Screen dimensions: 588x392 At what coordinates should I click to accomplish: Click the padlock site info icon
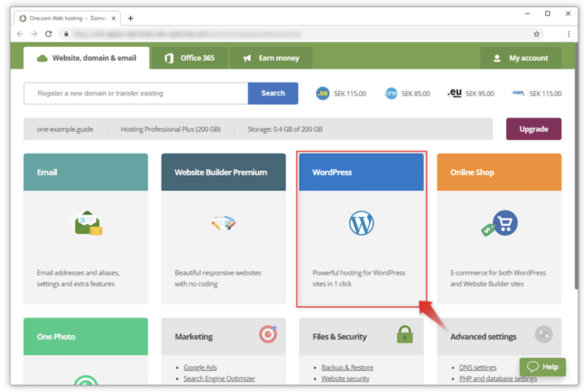[67, 34]
